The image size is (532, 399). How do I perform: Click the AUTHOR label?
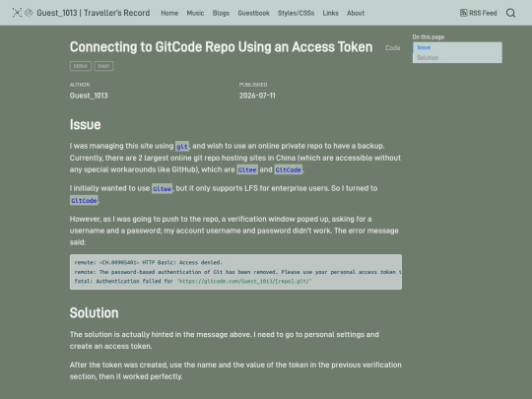click(x=80, y=85)
